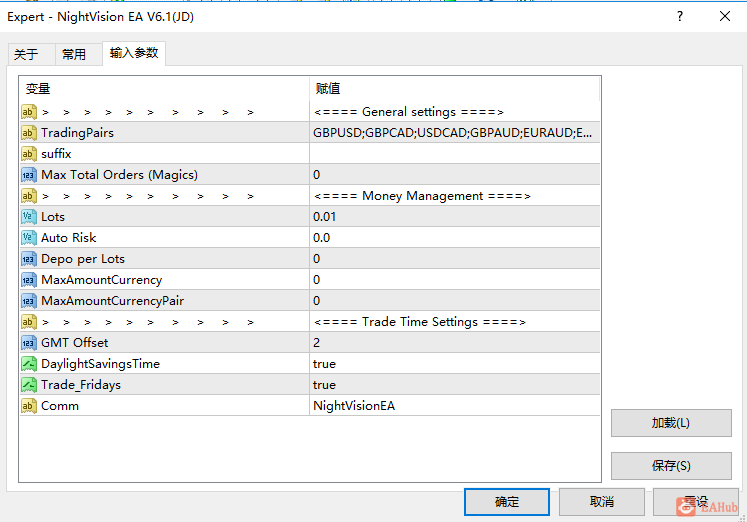Open the 关于 tab
This screenshot has width=747, height=522.
(x=31, y=54)
